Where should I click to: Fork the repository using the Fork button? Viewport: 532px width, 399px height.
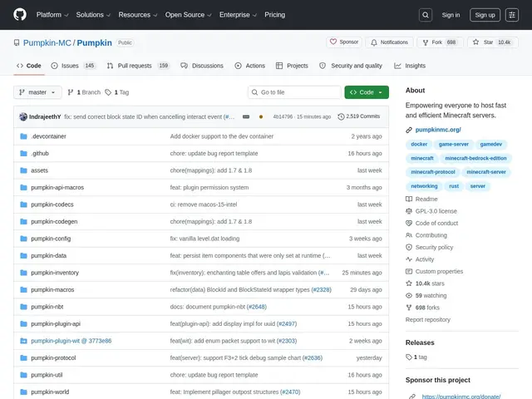(x=440, y=42)
